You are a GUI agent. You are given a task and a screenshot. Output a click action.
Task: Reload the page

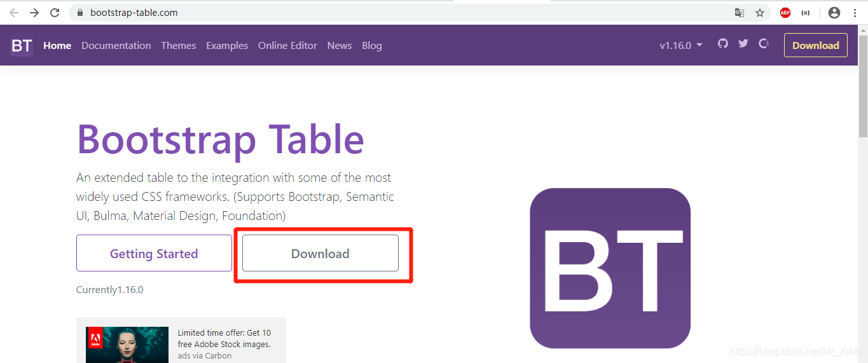(55, 13)
